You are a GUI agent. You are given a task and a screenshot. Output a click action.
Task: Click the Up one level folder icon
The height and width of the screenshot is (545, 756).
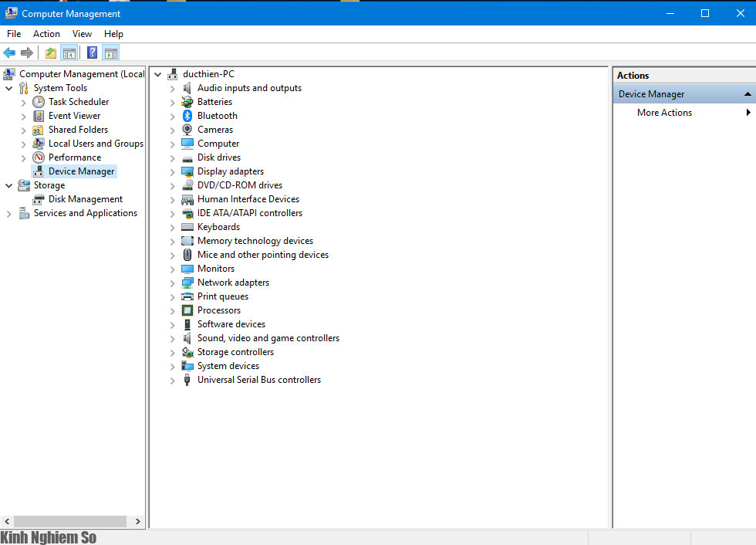[51, 53]
